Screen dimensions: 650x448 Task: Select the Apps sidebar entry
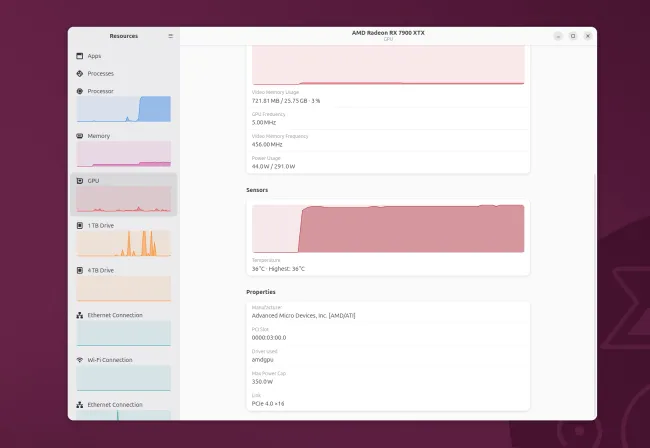[x=124, y=56]
